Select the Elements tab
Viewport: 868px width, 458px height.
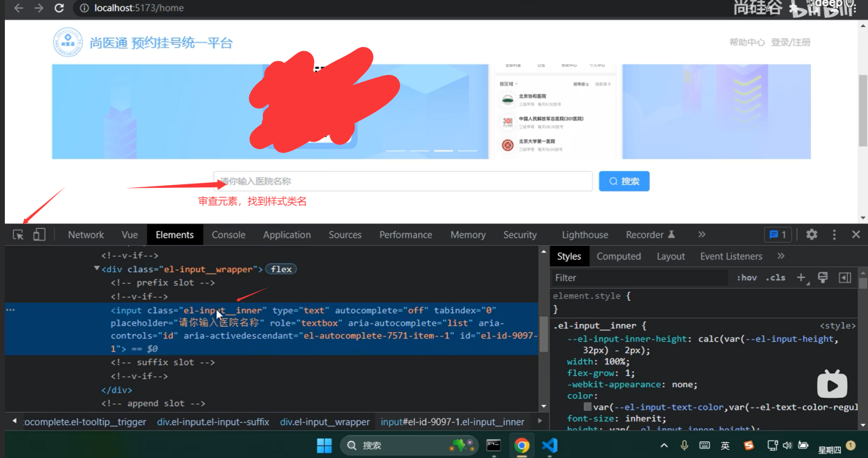tap(175, 235)
